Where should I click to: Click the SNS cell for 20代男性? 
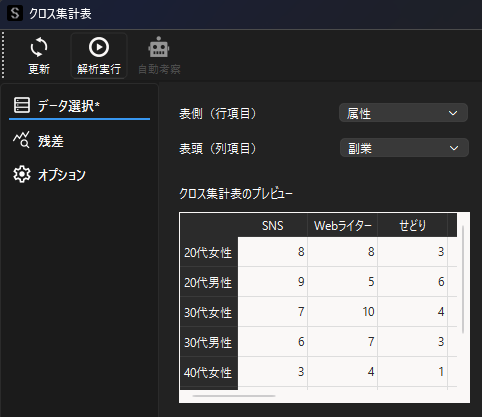click(x=273, y=282)
